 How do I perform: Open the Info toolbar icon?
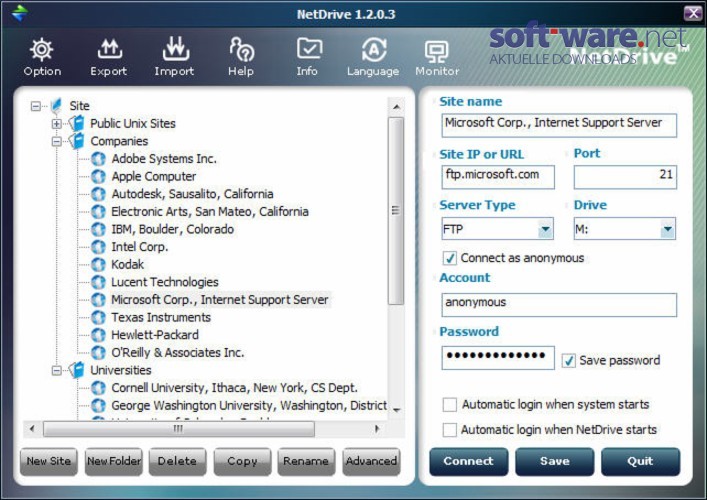tap(308, 49)
